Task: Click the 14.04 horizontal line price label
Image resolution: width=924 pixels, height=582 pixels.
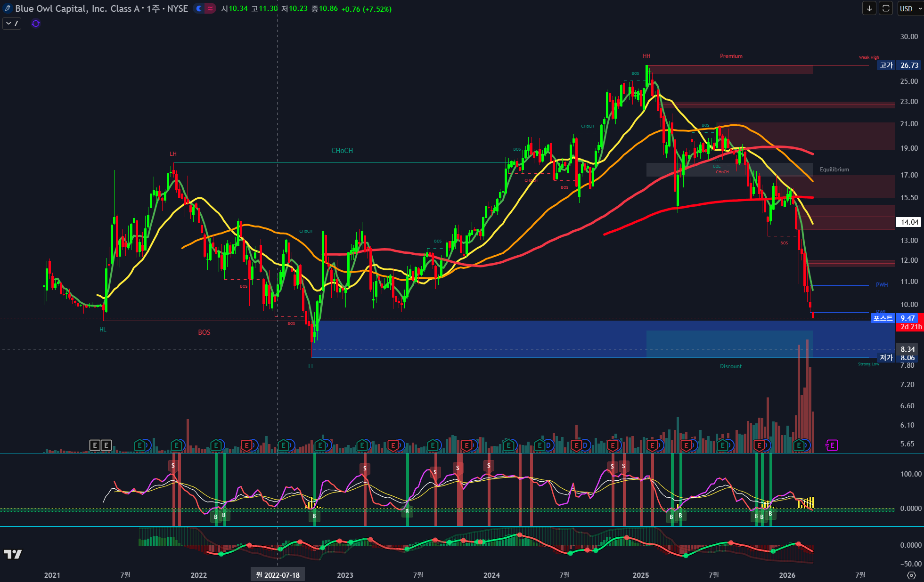Action: pyautogui.click(x=909, y=222)
